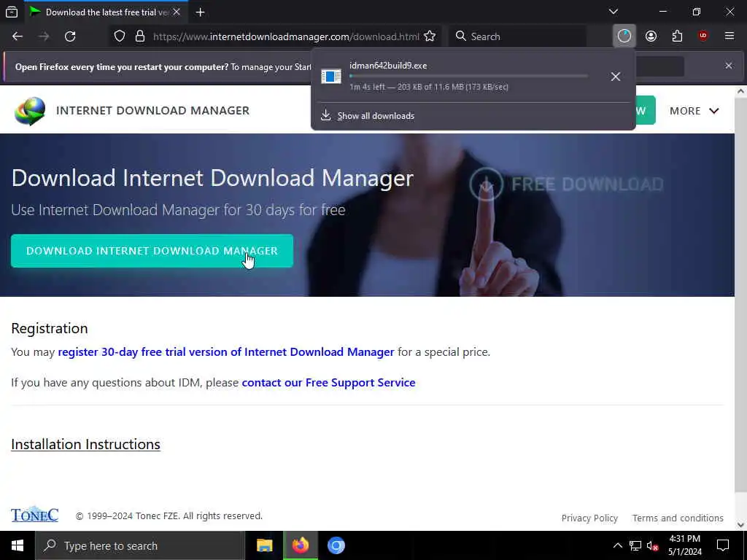Open the blue circular taskbar app icon
Viewport: 747px width, 560px height.
(336, 545)
